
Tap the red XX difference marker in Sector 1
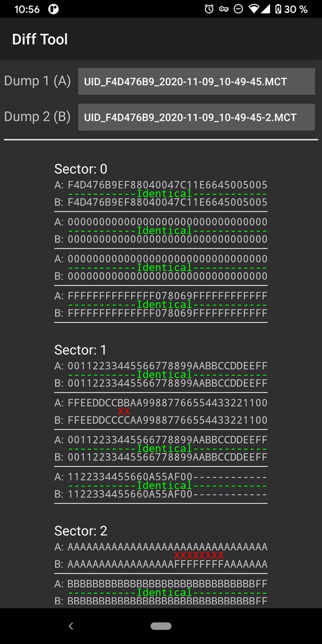click(124, 411)
